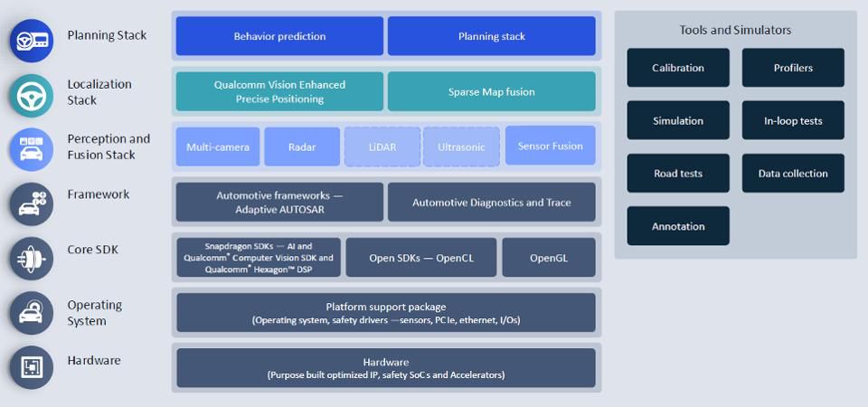Click the Framework car-with-gears icon
868x407 pixels.
click(x=32, y=203)
